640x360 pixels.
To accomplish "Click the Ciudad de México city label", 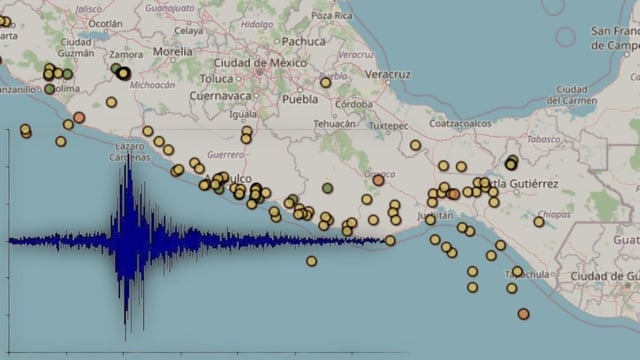I will tap(260, 63).
